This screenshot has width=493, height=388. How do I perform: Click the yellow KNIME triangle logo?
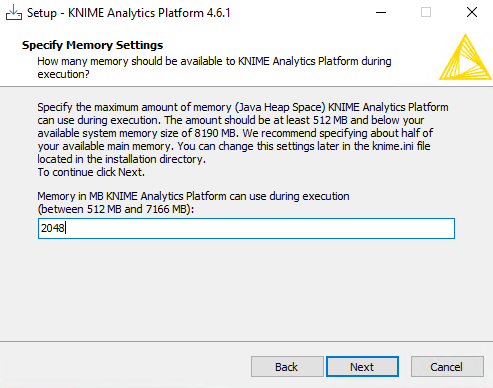[x=465, y=57]
